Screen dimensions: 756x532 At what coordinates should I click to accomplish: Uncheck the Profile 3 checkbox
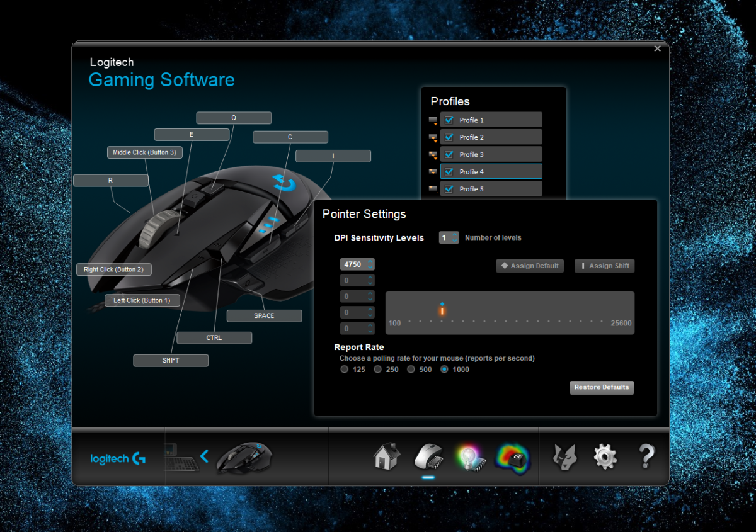pyautogui.click(x=449, y=154)
